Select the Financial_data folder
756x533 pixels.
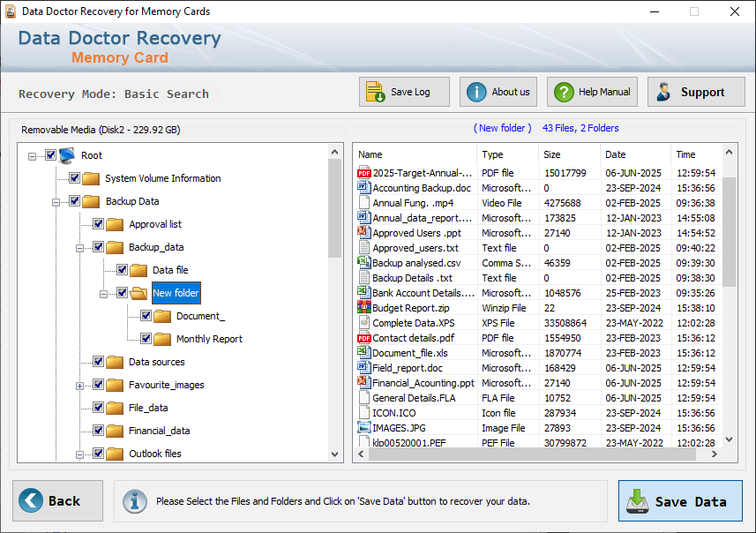(x=159, y=431)
